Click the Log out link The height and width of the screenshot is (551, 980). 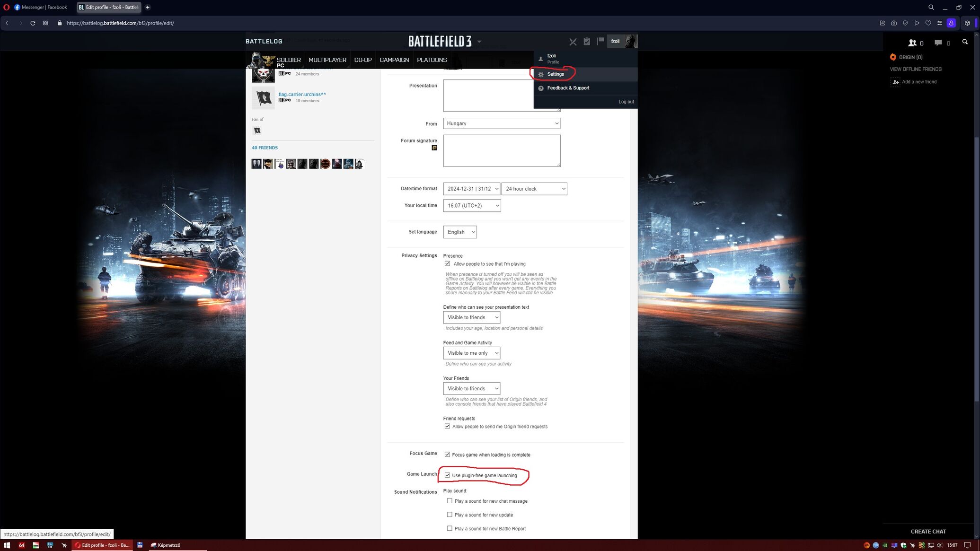(626, 102)
